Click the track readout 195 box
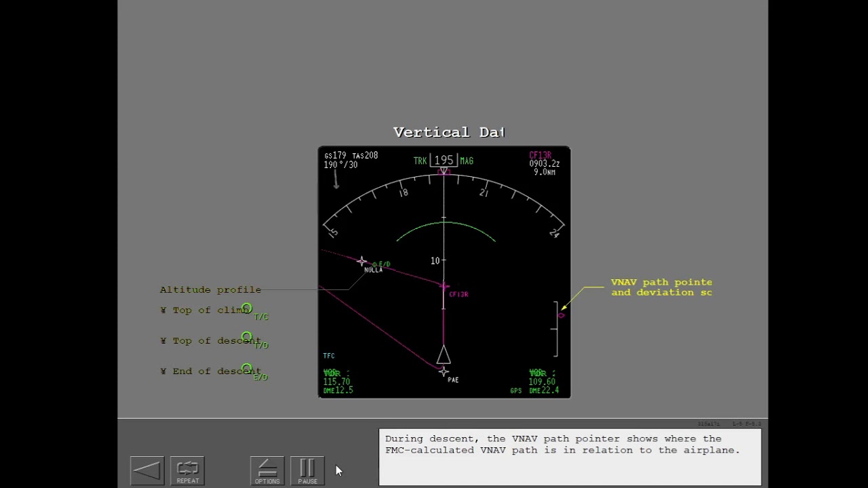Viewport: 868px width, 488px height. coord(443,160)
